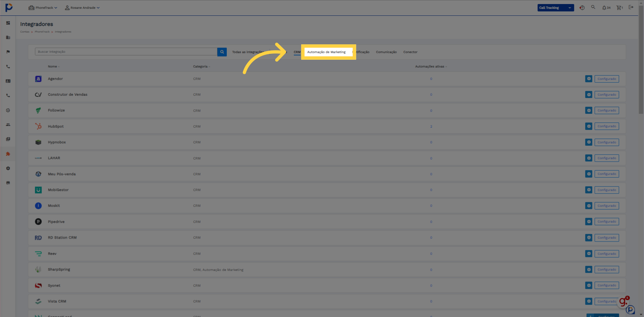Expand the Rosane Andrade user dropdown

click(x=82, y=8)
